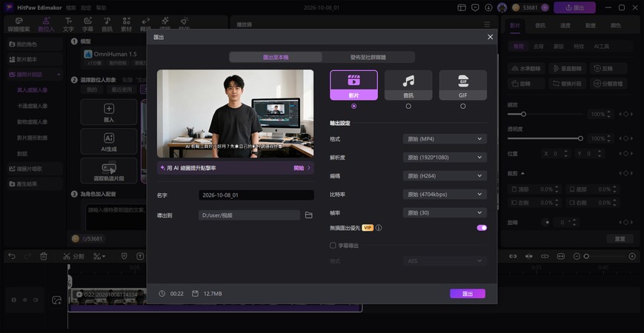Click the 水平翻轉 horizontal flip button
This screenshot has width=644, height=333.
pos(526,69)
